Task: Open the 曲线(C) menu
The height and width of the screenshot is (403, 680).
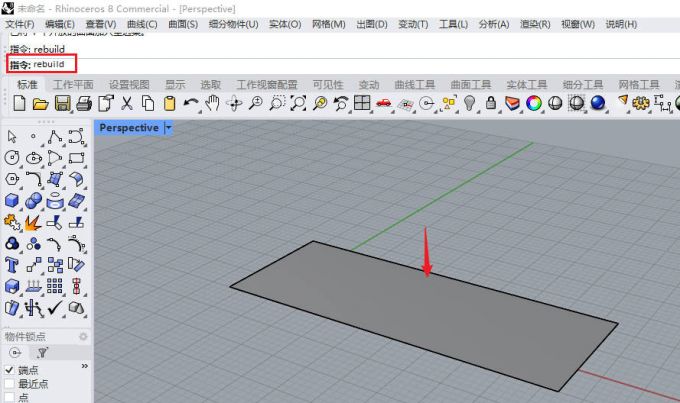Action: (x=142, y=24)
